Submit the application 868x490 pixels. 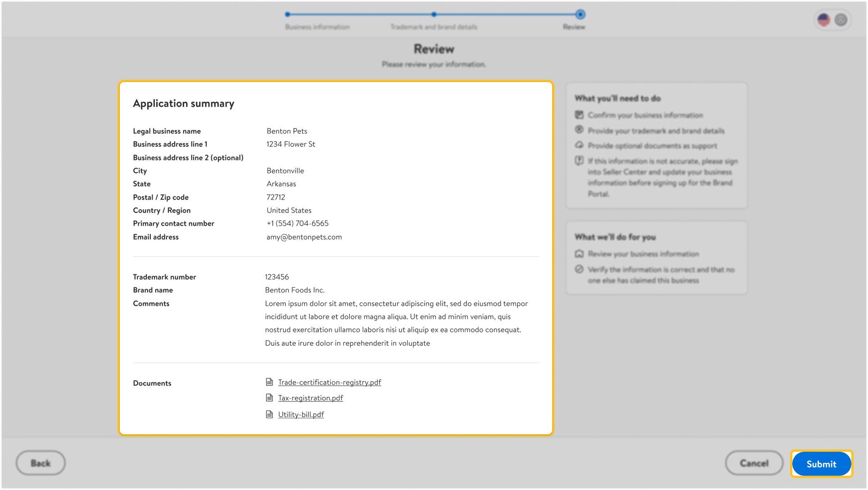click(821, 464)
